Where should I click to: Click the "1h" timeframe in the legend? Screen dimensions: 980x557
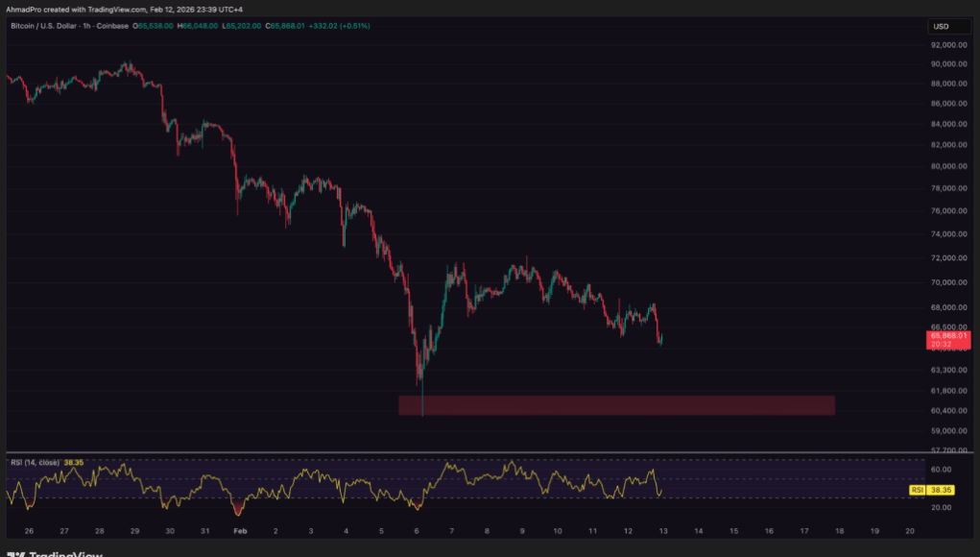(x=86, y=27)
